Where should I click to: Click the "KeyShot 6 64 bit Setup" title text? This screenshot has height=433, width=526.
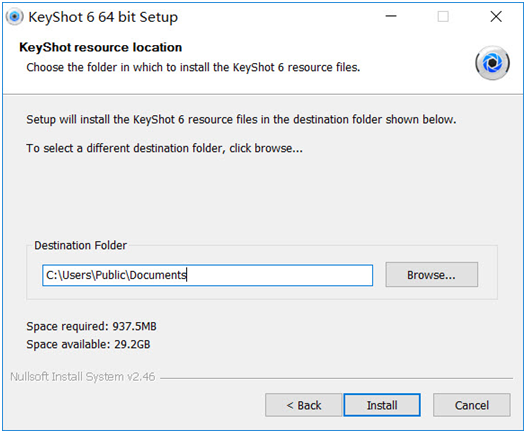103,17
